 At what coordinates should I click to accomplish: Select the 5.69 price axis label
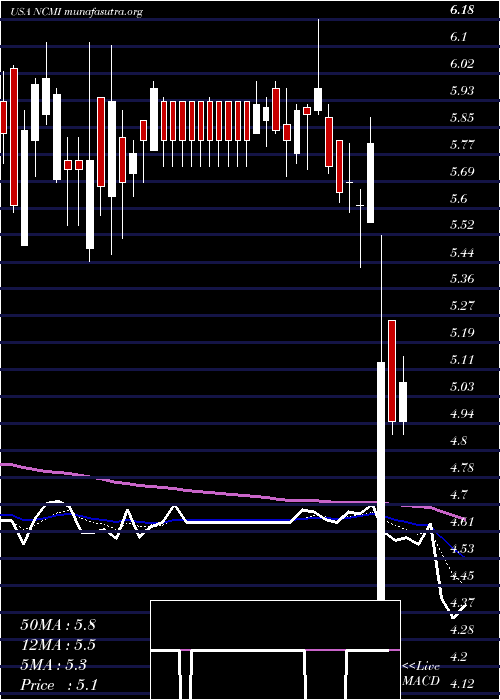(462, 171)
